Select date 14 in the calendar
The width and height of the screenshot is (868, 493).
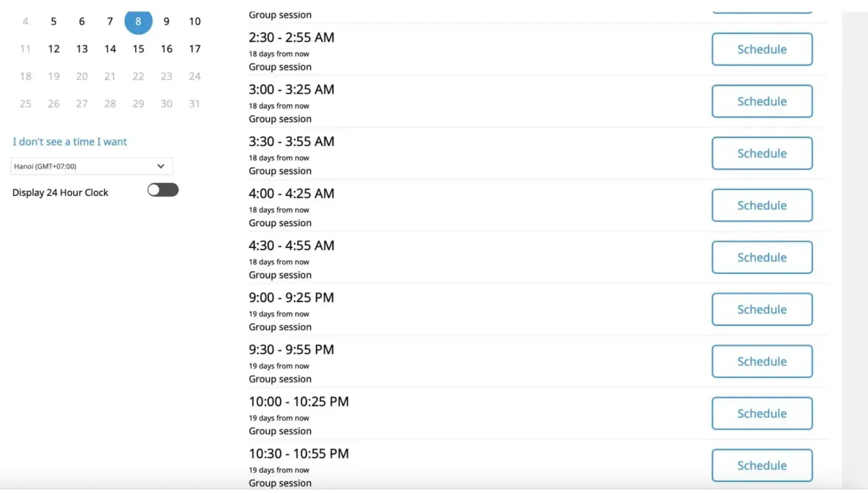point(110,49)
